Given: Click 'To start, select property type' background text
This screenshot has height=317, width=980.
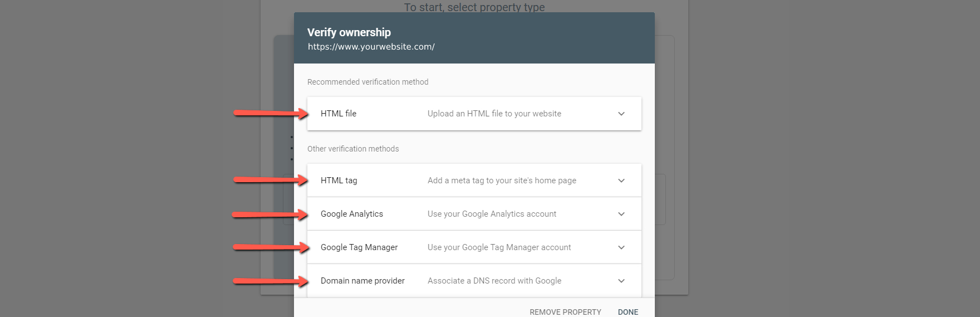Looking at the screenshot, I should [x=474, y=7].
